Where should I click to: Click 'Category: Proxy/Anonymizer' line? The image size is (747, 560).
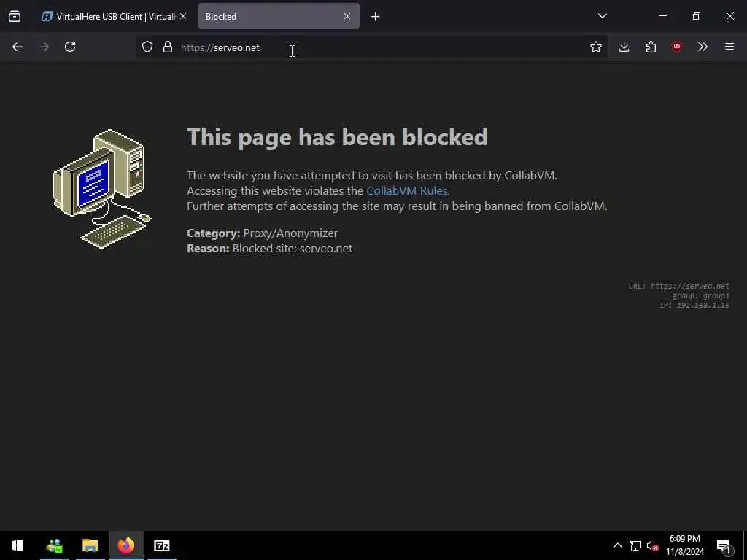click(x=263, y=233)
